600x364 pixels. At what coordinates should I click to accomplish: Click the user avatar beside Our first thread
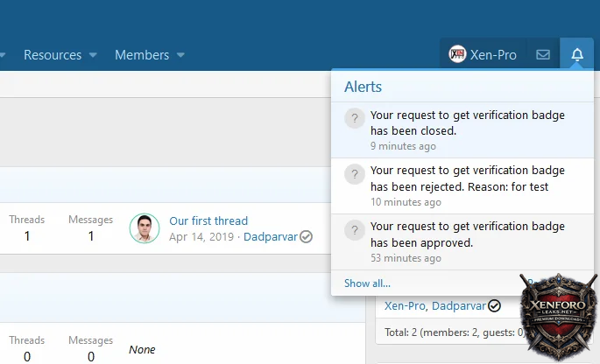click(x=145, y=228)
